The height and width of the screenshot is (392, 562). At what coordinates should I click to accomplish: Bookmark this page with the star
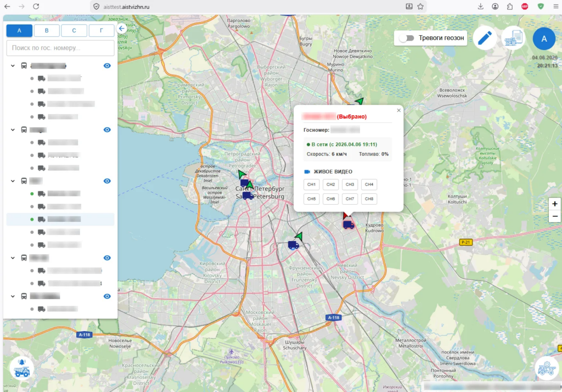(x=420, y=7)
